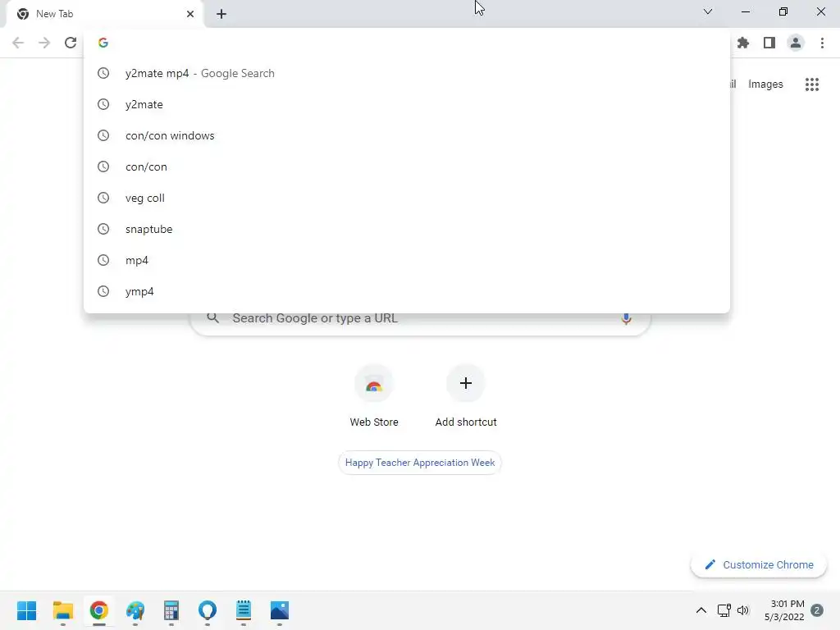Open the Images link
This screenshot has width=840, height=630.
coord(765,84)
